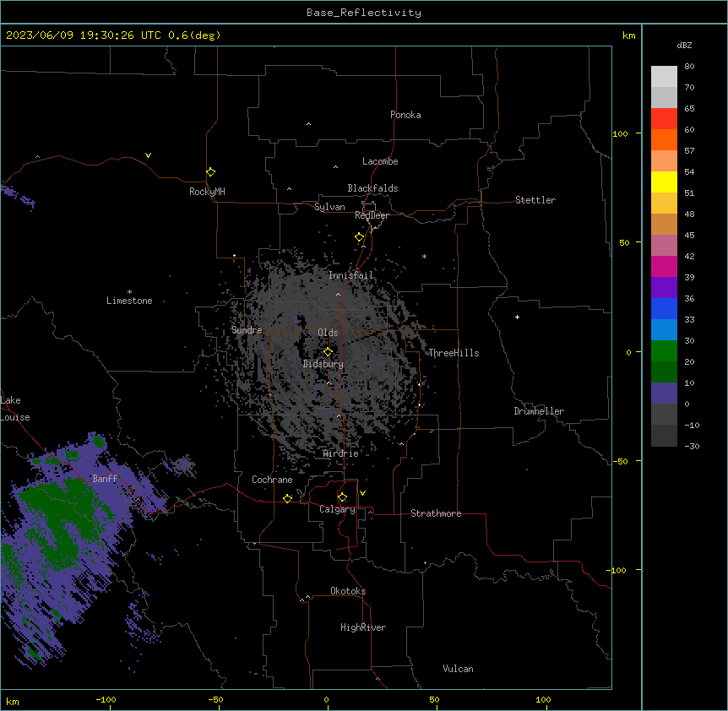Select the yellow diamond marker between Olds and Didsbury

(328, 352)
